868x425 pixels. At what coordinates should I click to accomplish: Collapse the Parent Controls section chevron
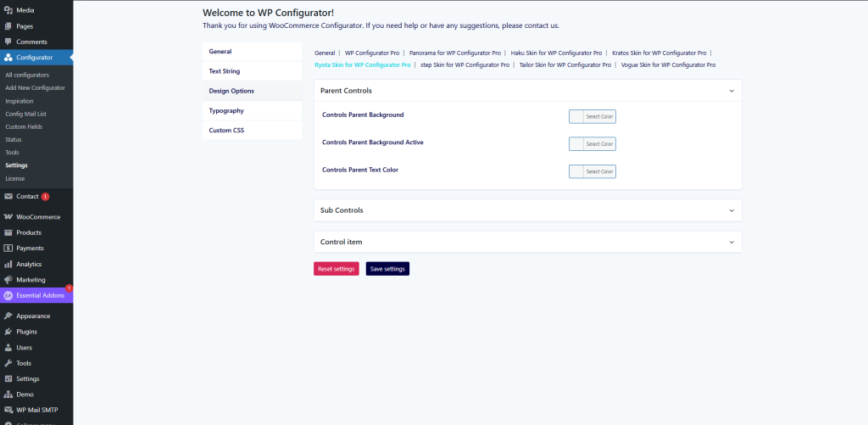click(732, 91)
